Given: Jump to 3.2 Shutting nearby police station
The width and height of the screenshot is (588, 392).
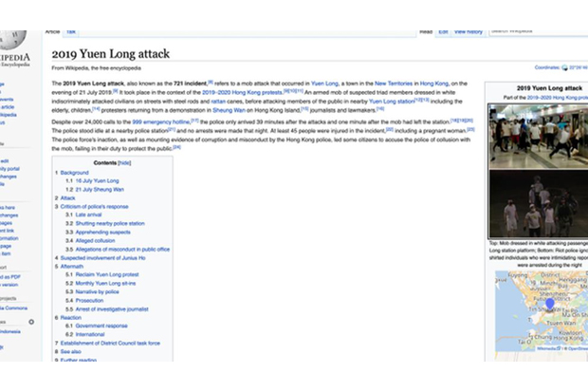Looking at the screenshot, I should tap(110, 223).
